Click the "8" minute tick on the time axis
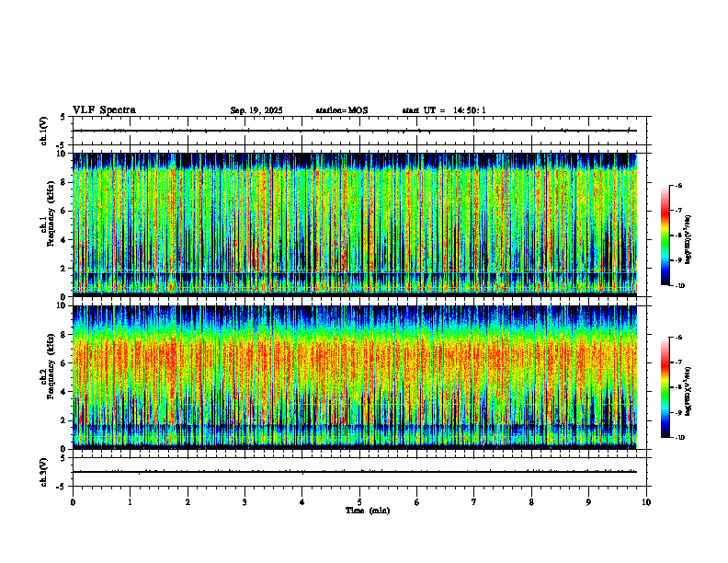Screen dimensions: 728x563 click(531, 502)
